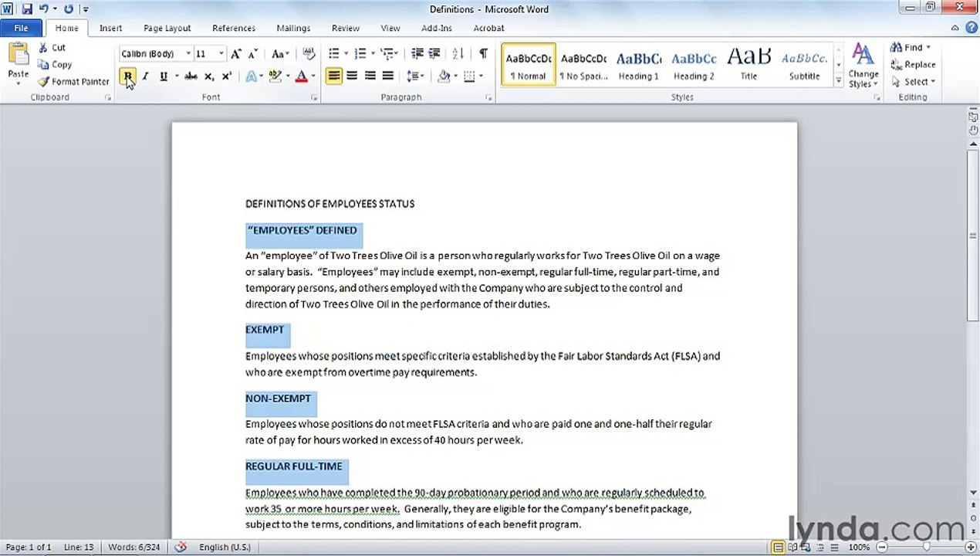Image resolution: width=980 pixels, height=556 pixels.
Task: Click the Bullets list icon
Action: pos(334,53)
